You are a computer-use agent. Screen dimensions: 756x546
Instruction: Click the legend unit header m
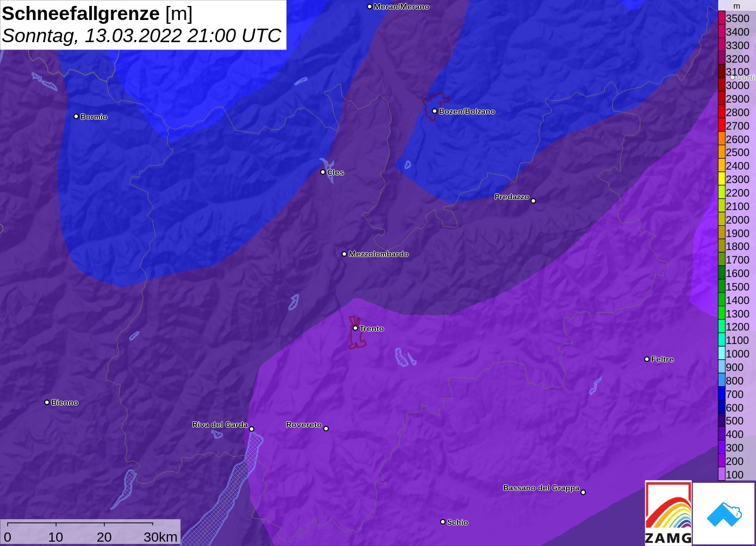coord(737,6)
